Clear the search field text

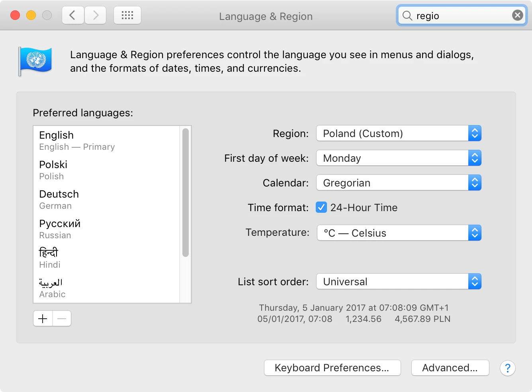[x=517, y=16]
